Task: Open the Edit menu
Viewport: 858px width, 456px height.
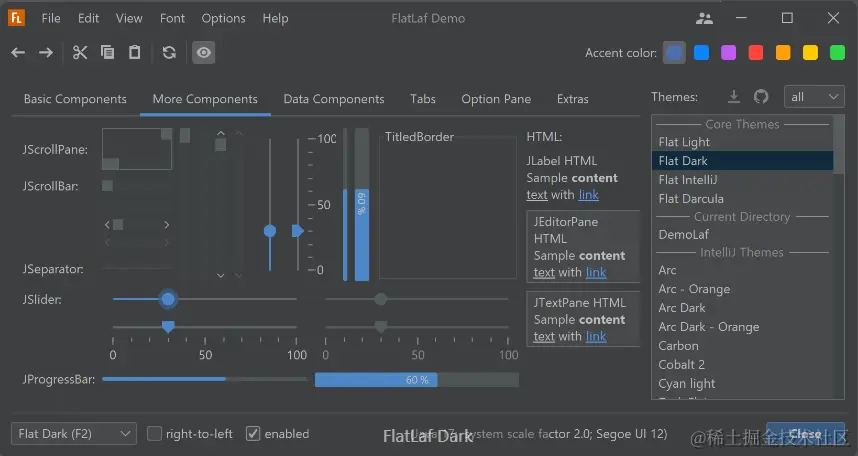Action: pos(88,19)
